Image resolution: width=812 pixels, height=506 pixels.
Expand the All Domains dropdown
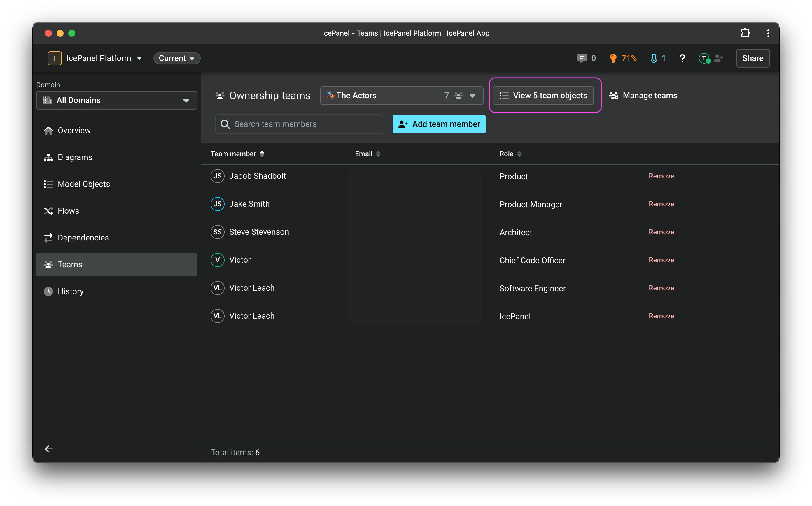pos(117,100)
